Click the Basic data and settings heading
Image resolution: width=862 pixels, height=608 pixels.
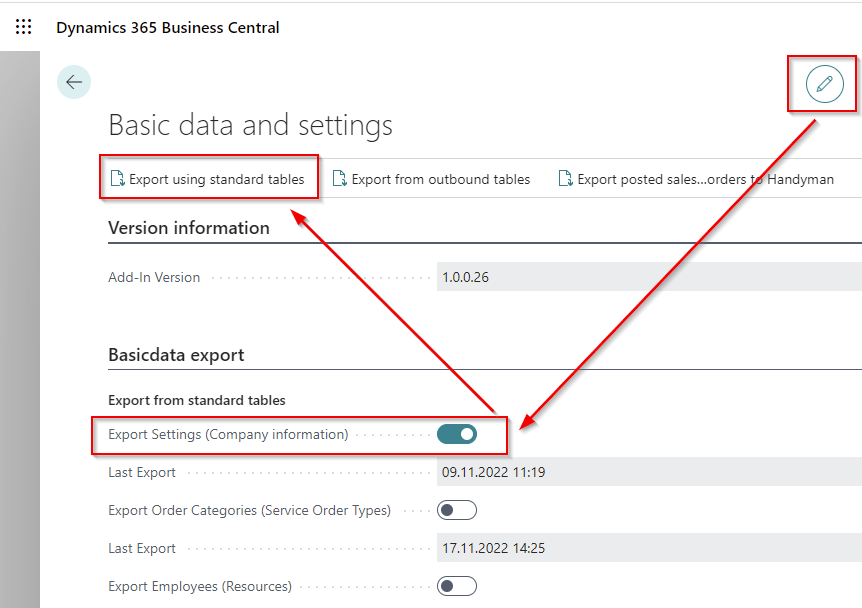pyautogui.click(x=251, y=125)
